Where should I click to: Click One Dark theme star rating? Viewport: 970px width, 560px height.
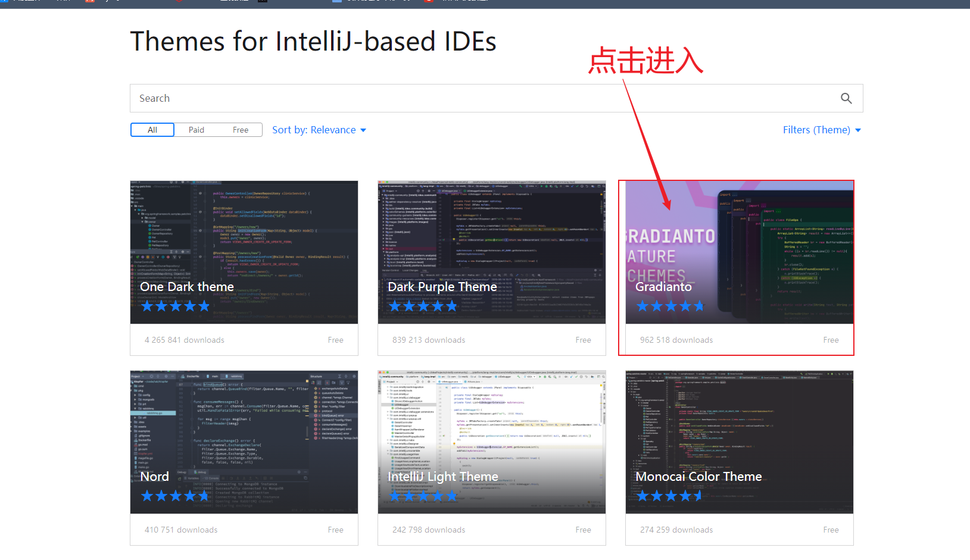(176, 306)
